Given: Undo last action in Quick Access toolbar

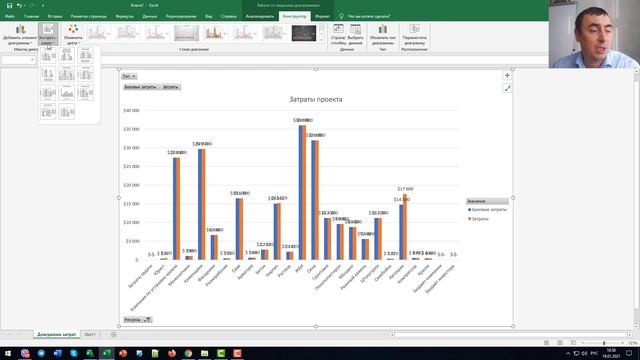Looking at the screenshot, I should (19, 5).
